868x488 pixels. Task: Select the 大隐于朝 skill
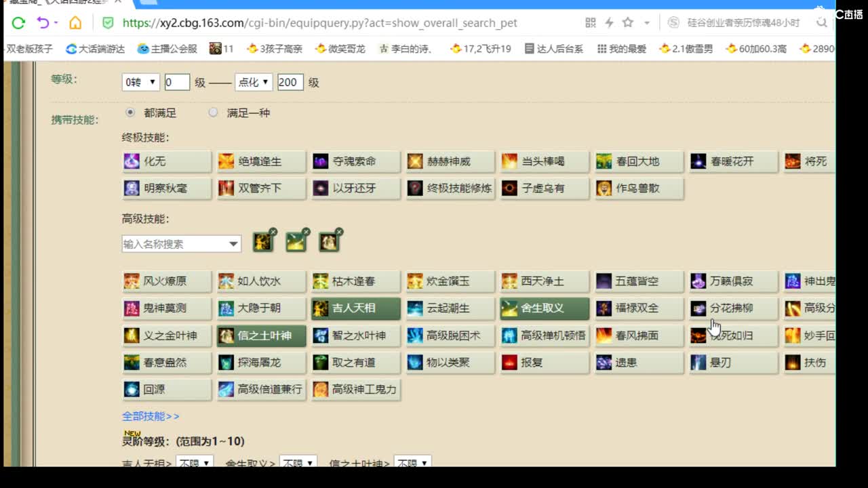[261, 308]
